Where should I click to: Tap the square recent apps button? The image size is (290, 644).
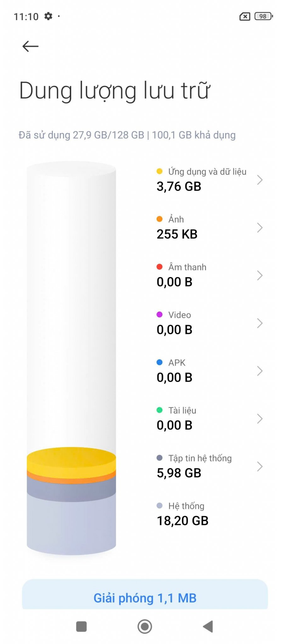click(82, 626)
